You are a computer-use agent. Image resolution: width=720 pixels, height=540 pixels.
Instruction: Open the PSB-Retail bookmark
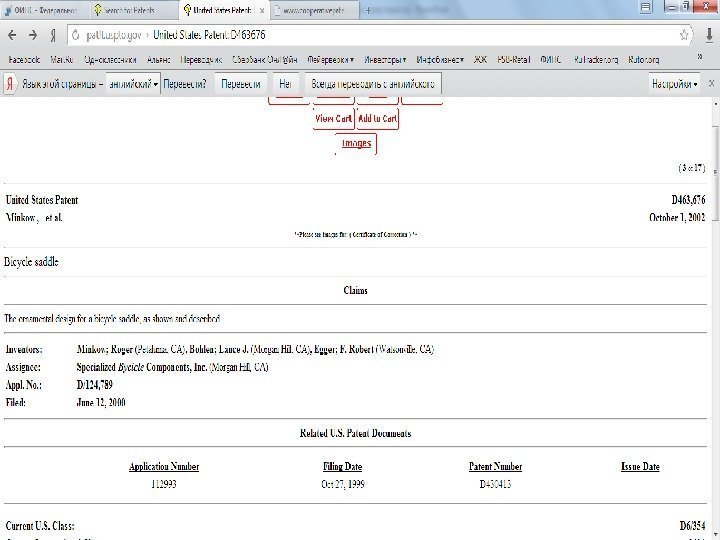pyautogui.click(x=514, y=59)
